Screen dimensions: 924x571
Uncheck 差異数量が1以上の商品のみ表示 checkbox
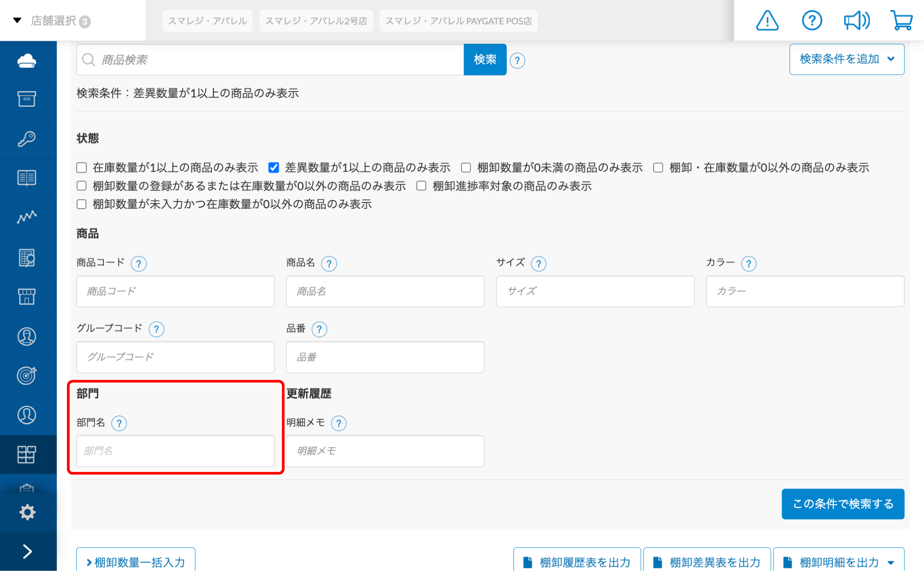tap(274, 168)
